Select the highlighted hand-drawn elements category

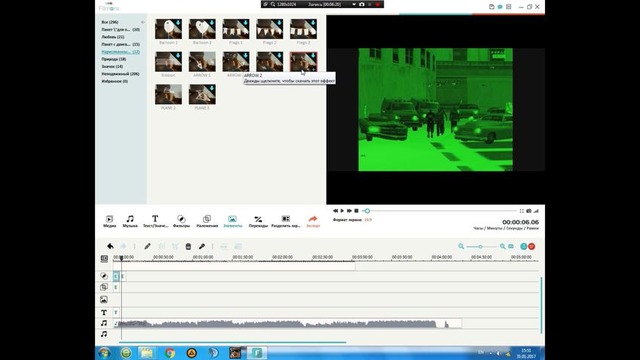[x=120, y=52]
